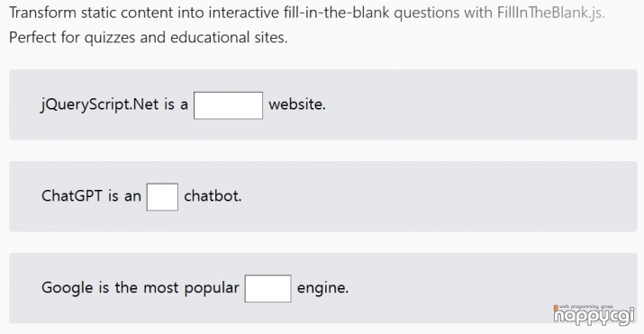
Task: Click the happycgi logo watermark
Action: (x=594, y=315)
